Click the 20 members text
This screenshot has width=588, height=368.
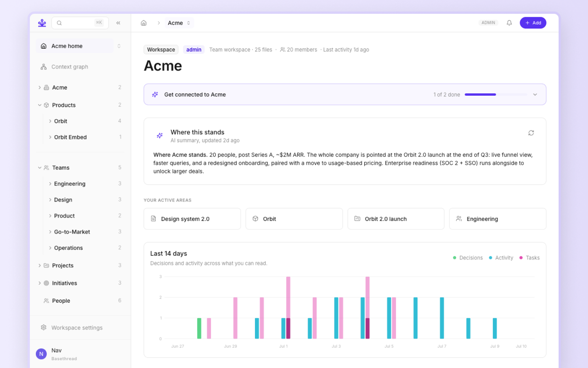pos(302,50)
